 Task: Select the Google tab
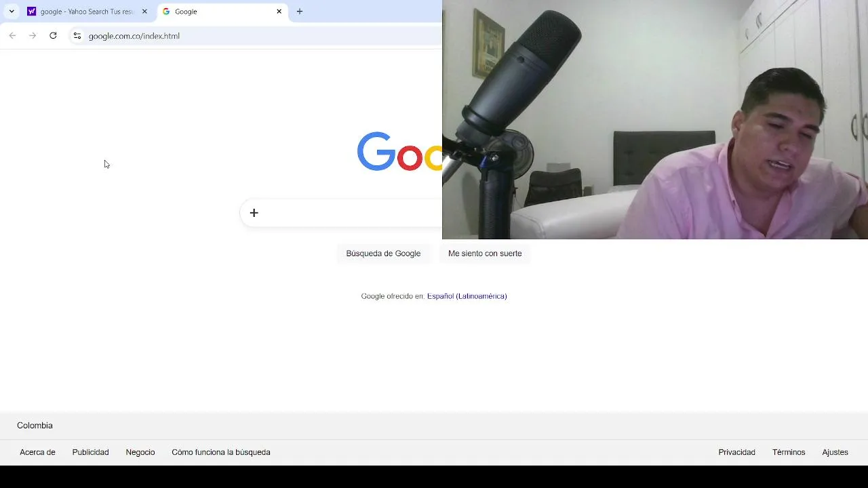[x=222, y=12]
